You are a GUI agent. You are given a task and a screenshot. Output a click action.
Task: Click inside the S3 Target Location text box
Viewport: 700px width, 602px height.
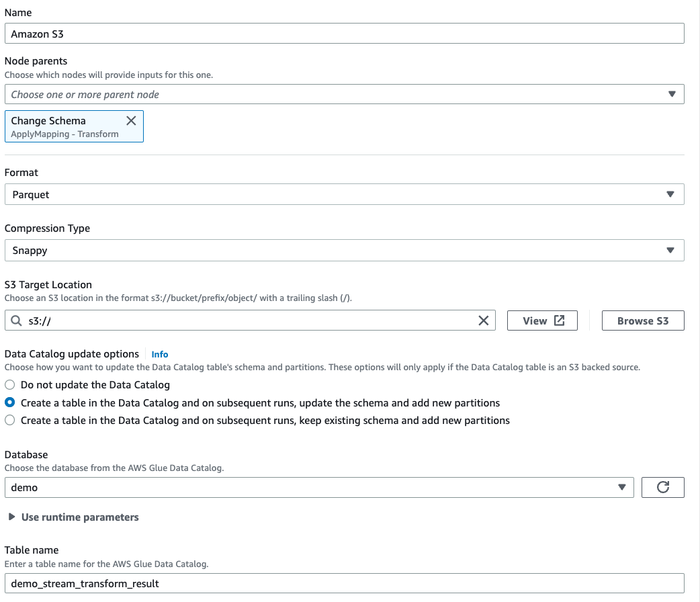pos(249,321)
